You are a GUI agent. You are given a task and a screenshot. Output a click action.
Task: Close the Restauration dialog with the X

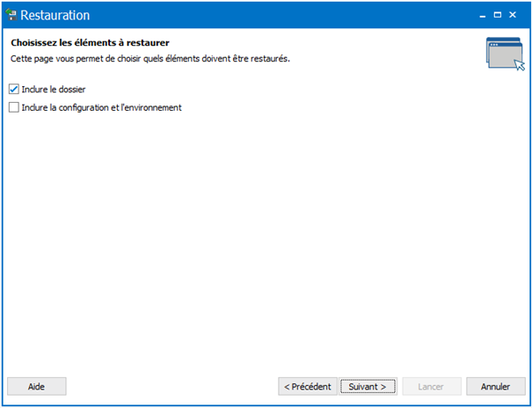coord(513,15)
